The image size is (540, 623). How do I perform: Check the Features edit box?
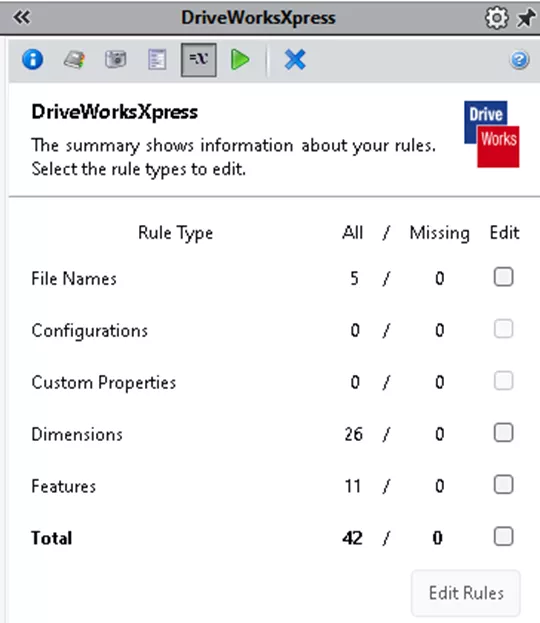click(503, 484)
